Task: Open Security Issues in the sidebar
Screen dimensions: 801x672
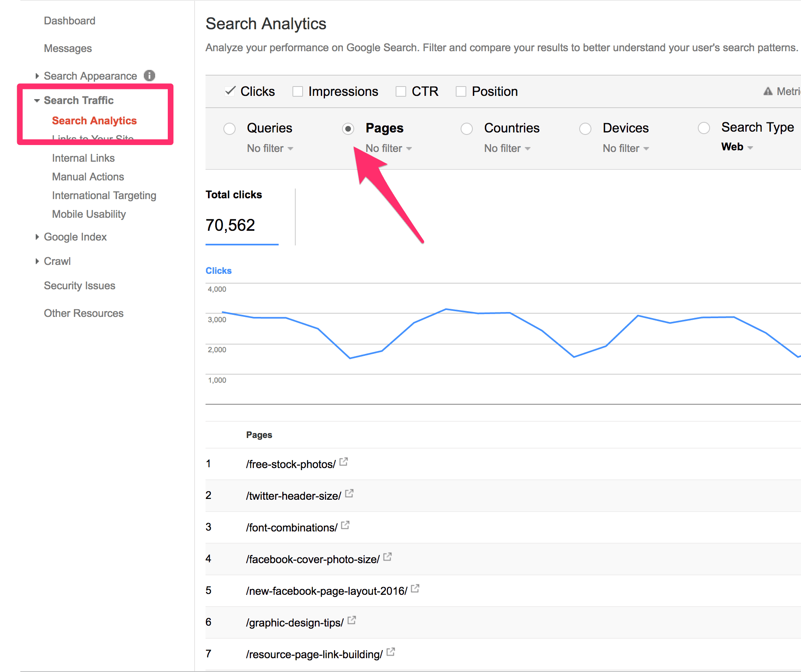Action: point(80,286)
